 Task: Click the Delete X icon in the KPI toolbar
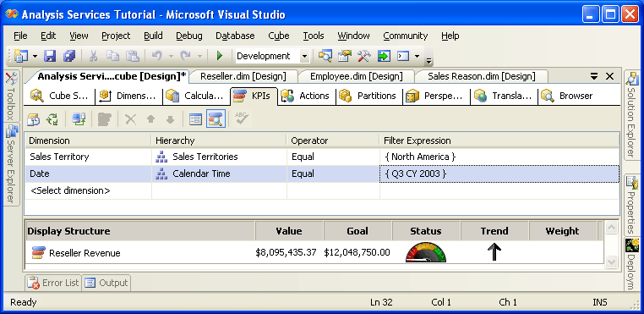click(x=131, y=119)
